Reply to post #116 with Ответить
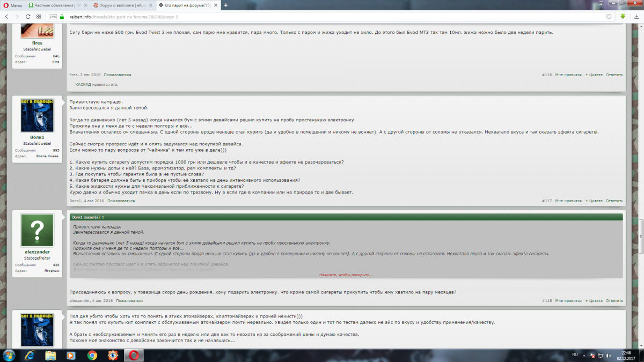This screenshot has height=362, width=644. 614,75
